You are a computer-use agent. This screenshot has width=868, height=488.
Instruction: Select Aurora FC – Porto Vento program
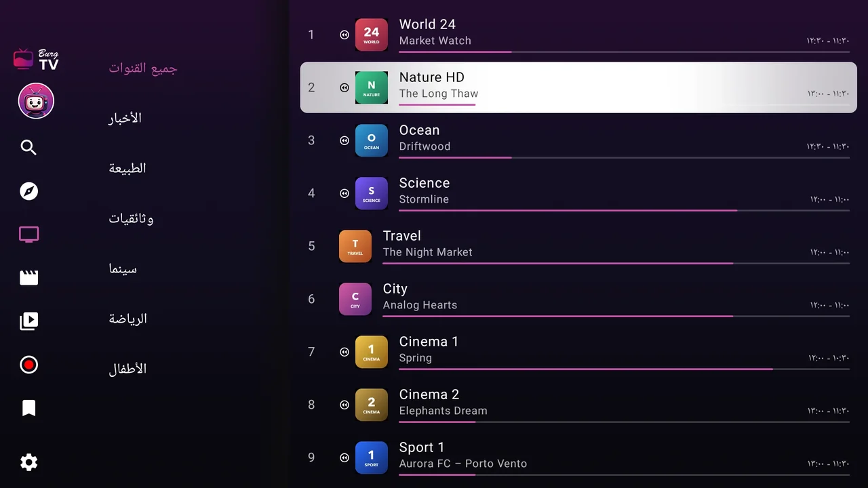point(462,464)
